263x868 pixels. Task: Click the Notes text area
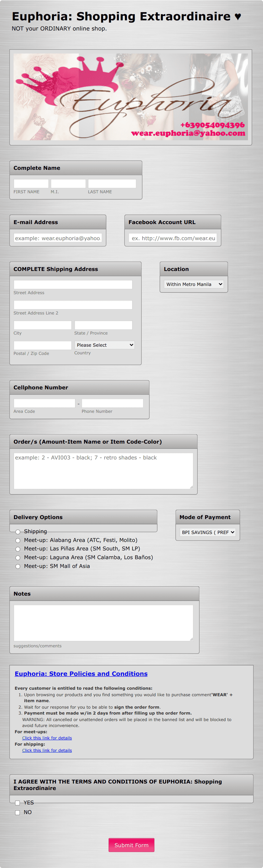click(x=104, y=623)
